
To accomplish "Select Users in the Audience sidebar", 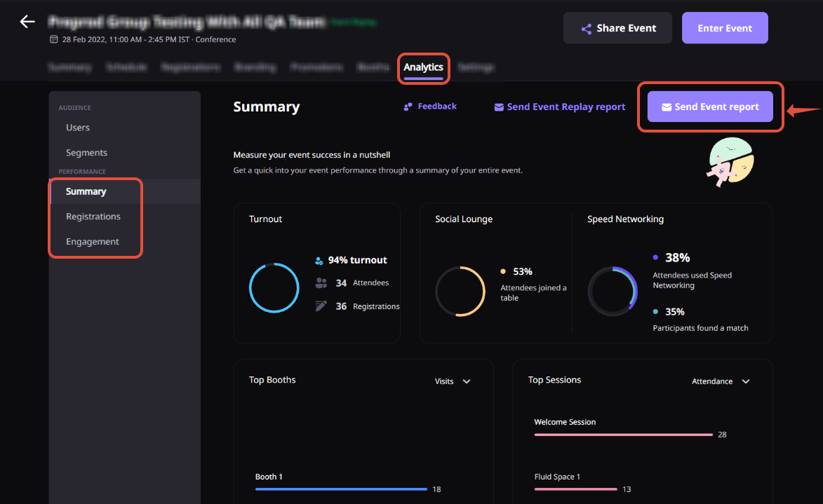I will click(x=77, y=127).
